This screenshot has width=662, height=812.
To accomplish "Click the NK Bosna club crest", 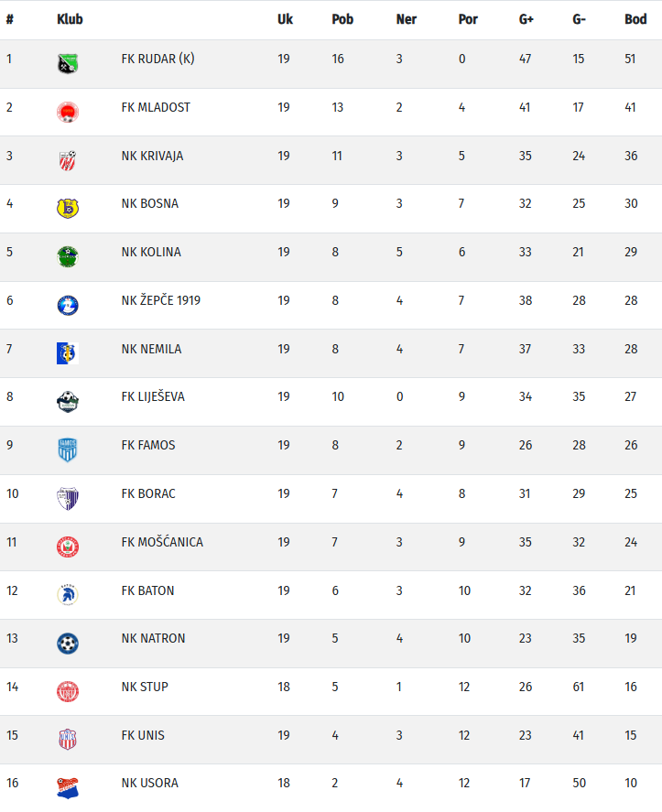I will pos(68,209).
